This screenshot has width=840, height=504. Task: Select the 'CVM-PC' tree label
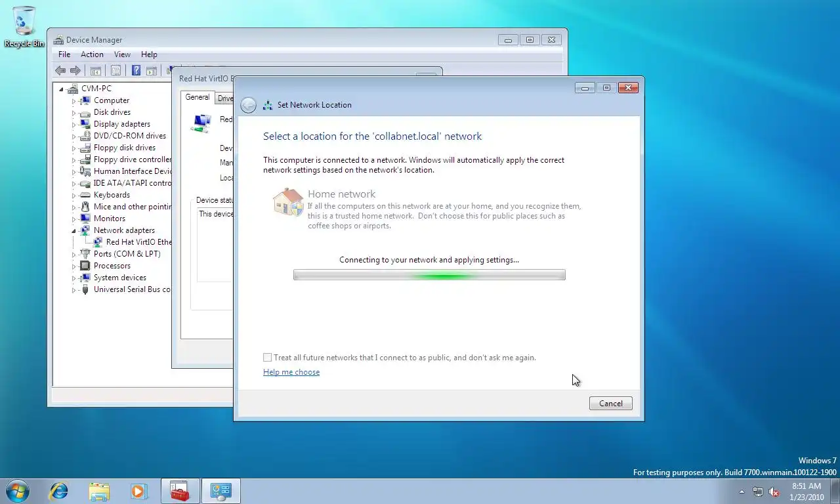tap(96, 89)
